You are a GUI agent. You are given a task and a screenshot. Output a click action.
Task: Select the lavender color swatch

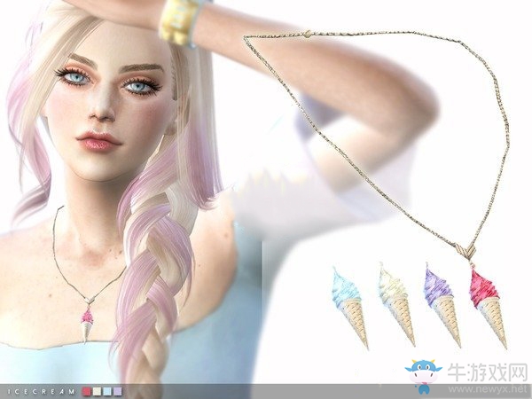pyautogui.click(x=117, y=392)
